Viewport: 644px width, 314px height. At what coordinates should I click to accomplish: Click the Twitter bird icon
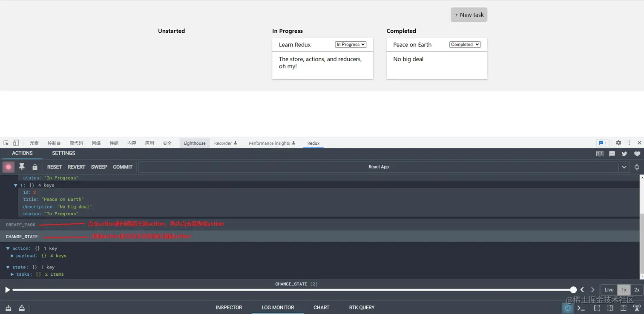(624, 154)
